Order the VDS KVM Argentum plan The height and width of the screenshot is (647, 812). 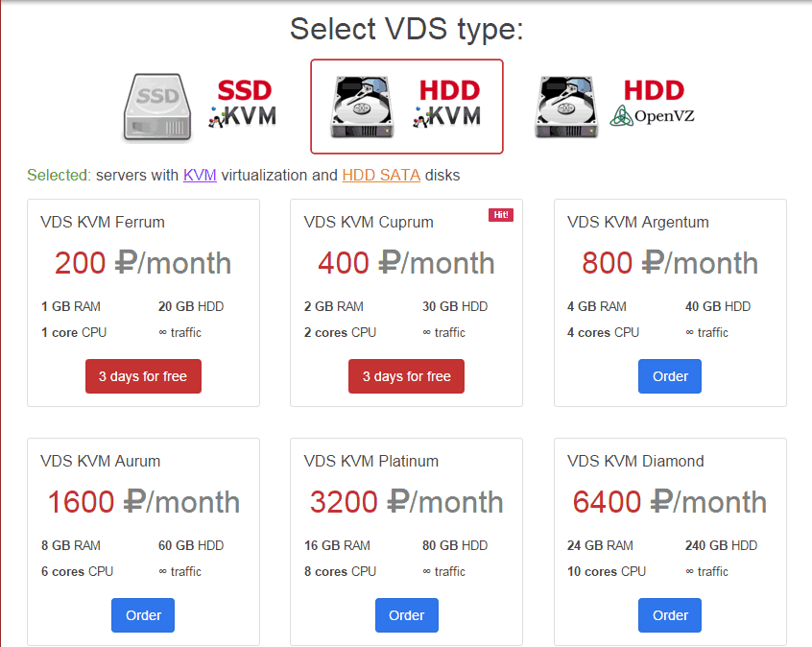(x=670, y=376)
